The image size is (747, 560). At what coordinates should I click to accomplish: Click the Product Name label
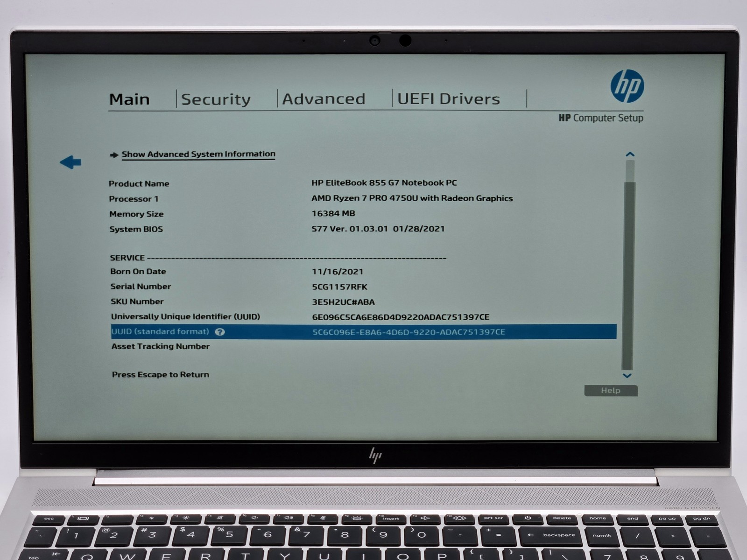click(x=139, y=184)
